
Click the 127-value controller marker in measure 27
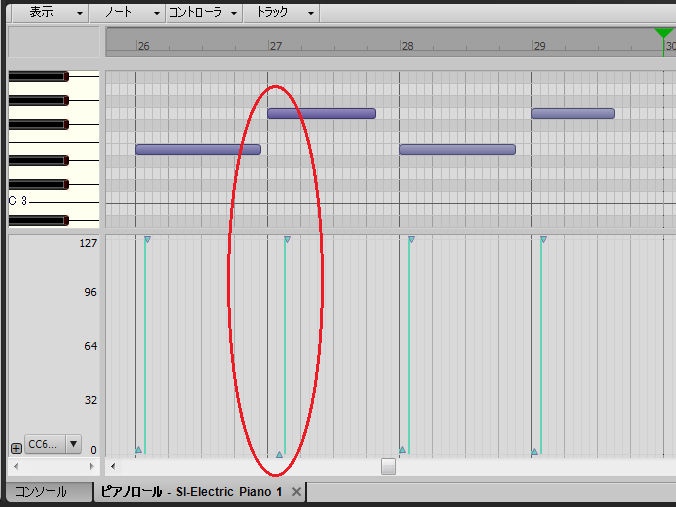click(288, 239)
